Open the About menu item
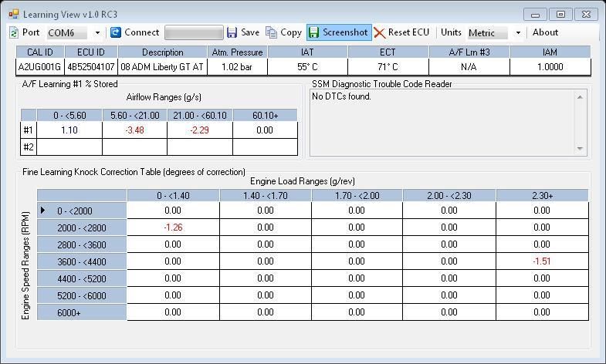Image resolution: width=606 pixels, height=364 pixels. tap(545, 32)
